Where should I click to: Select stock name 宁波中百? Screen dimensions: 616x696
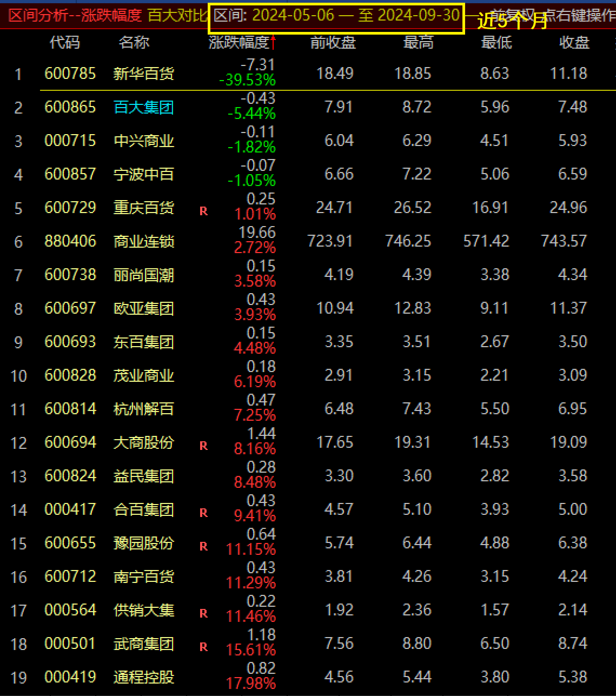pos(144,174)
